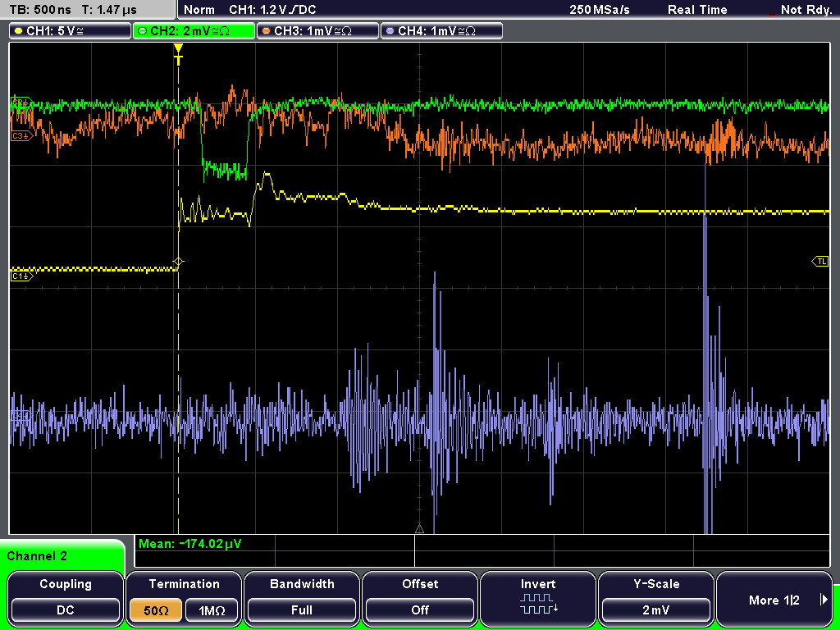Select the CH2: 2 mV channel tab

pos(194,31)
